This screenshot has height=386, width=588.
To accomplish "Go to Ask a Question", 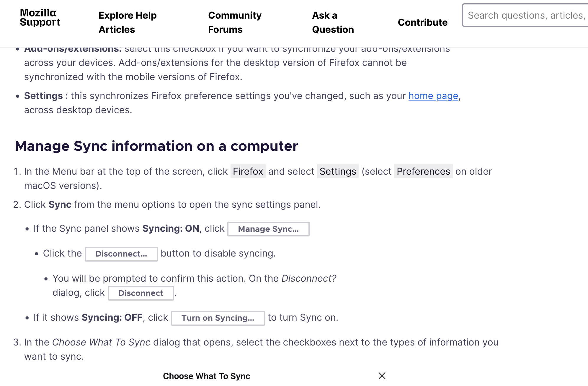I will point(333,22).
